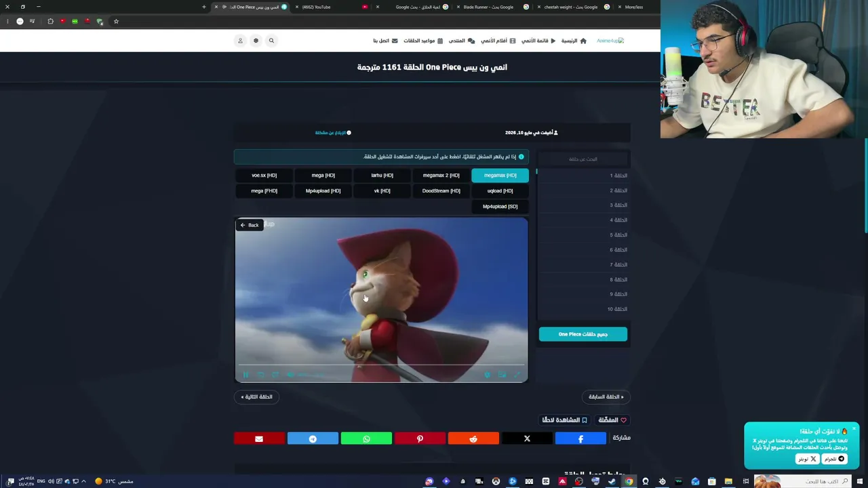This screenshot has height=488, width=868.
Task: Report a problem link (الإبلاغ عن مشكلة)
Action: tap(333, 133)
